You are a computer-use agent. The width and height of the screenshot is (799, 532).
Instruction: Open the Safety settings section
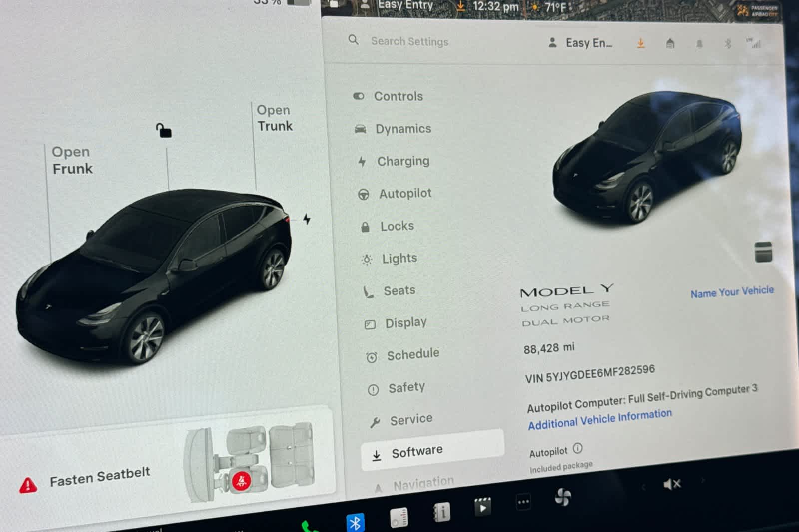(x=407, y=386)
